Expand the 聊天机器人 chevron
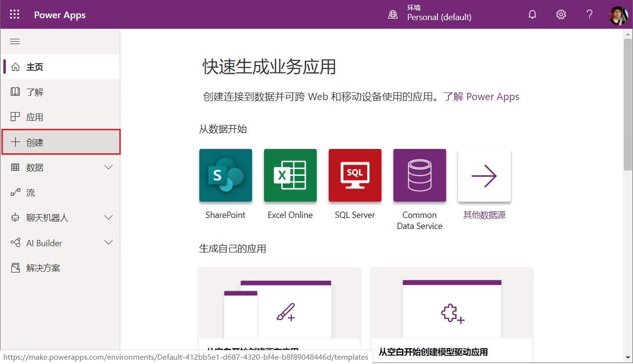Viewport: 633px width, 364px height. (x=109, y=217)
